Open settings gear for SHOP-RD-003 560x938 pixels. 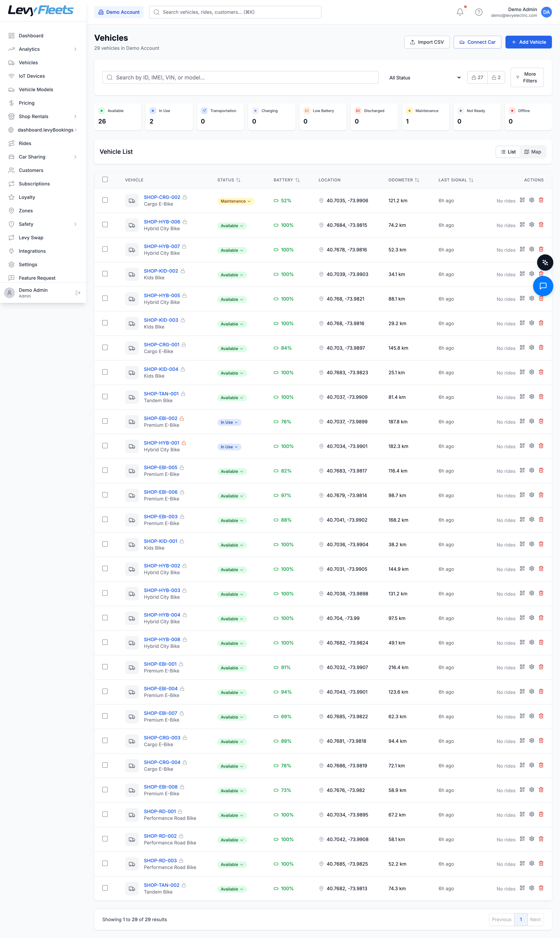[532, 863]
